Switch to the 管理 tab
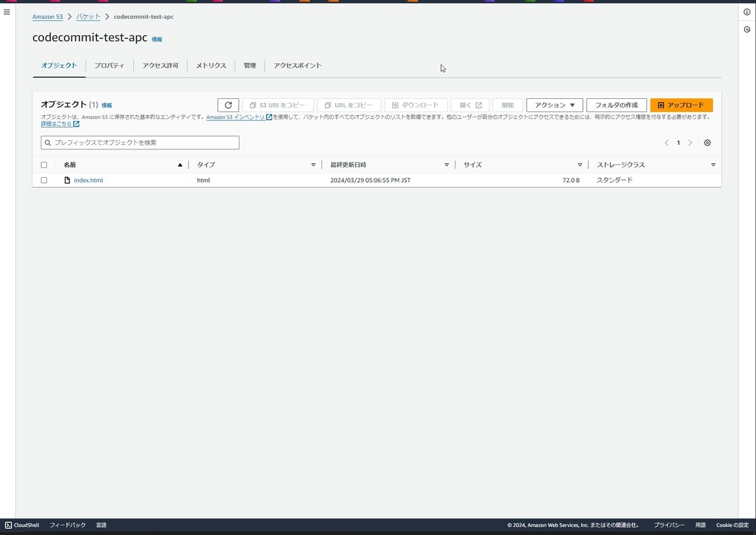Screen dimensions: 756x535 click(x=249, y=65)
